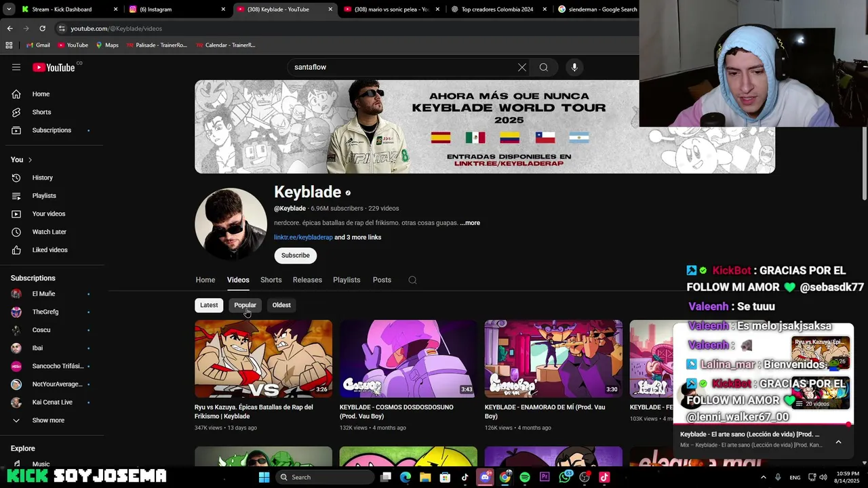
Task: Select the Popular sort chip
Action: [245, 305]
